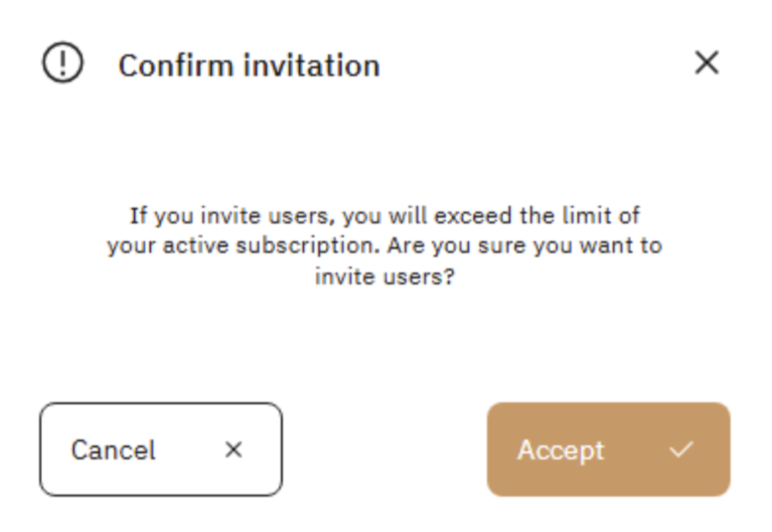Confirm inviting users with Accept
This screenshot has height=532, width=772.
click(608, 450)
